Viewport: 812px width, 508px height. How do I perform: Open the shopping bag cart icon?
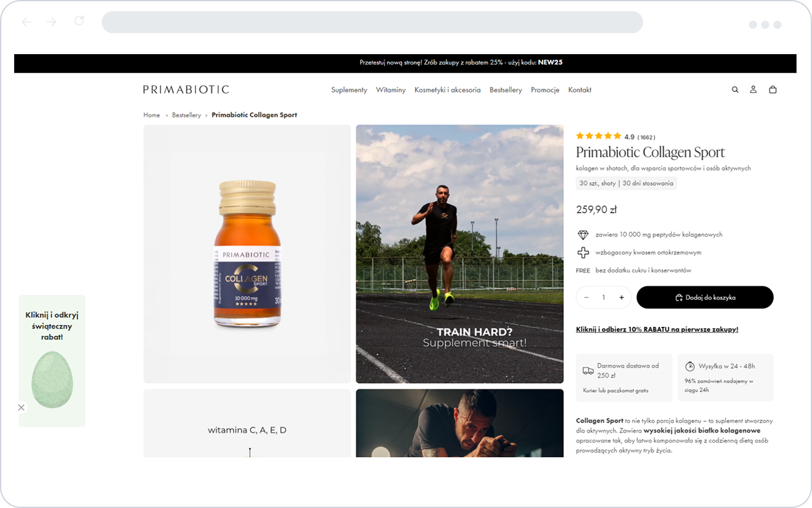pos(773,90)
